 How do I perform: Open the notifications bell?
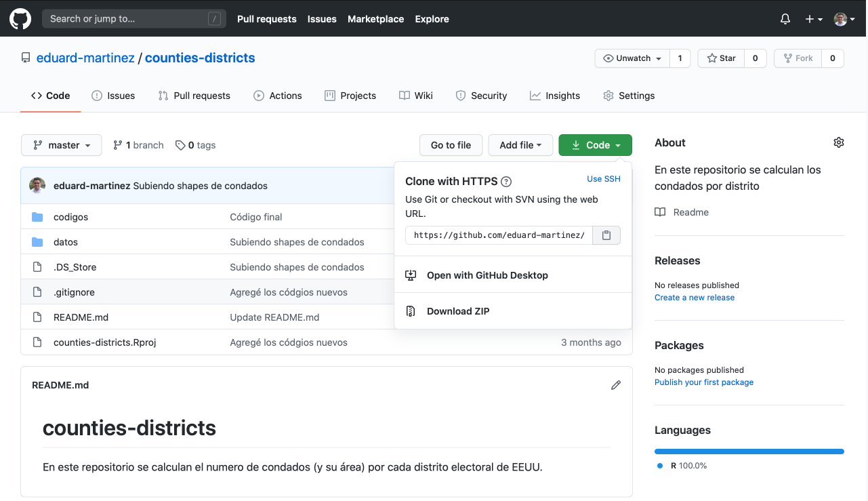click(x=785, y=19)
